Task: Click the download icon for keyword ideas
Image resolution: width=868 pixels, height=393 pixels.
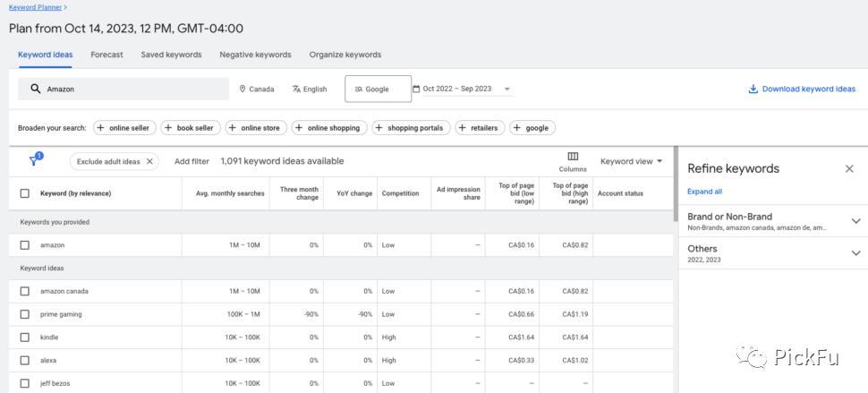Action: click(753, 89)
